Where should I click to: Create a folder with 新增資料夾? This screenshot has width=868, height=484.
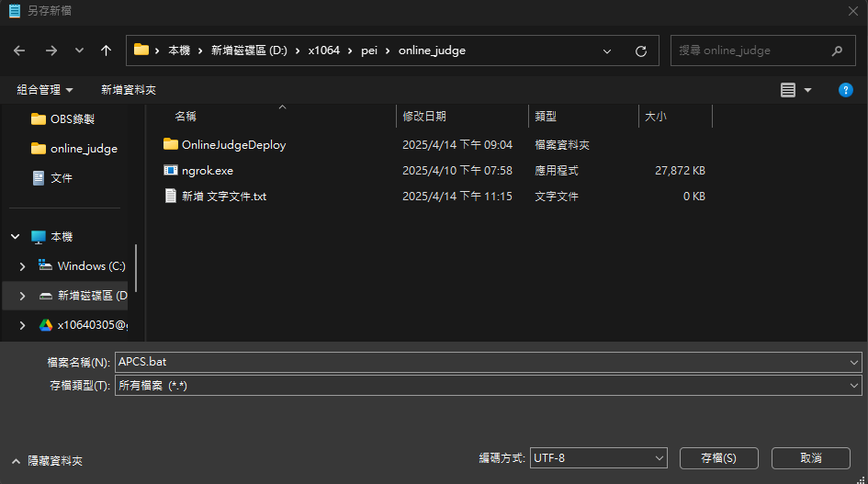(129, 90)
